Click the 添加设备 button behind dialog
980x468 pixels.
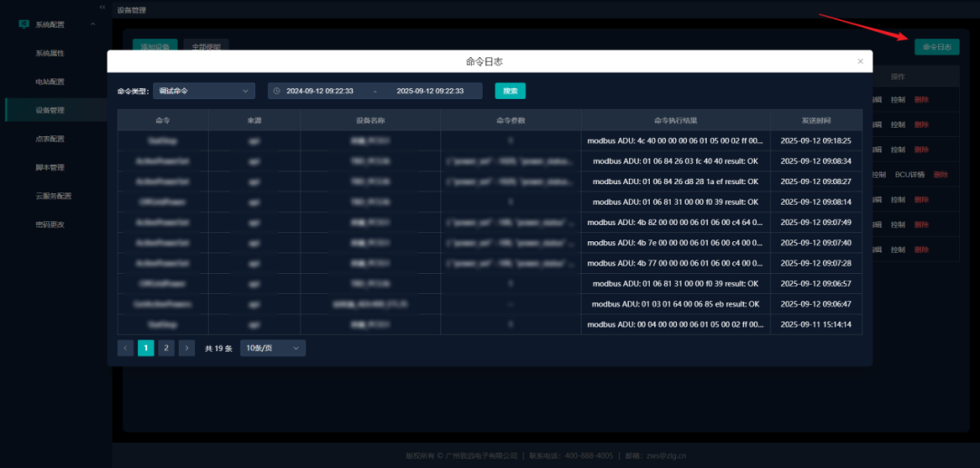pyautogui.click(x=155, y=45)
